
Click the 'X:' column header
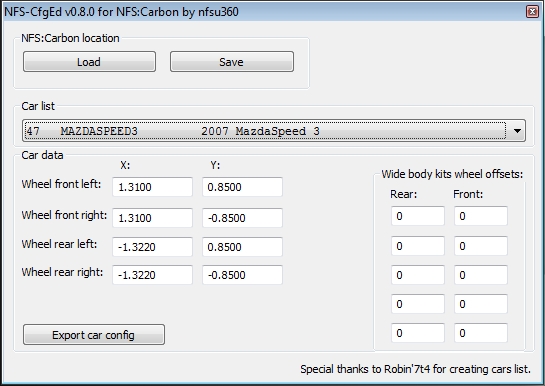point(125,165)
